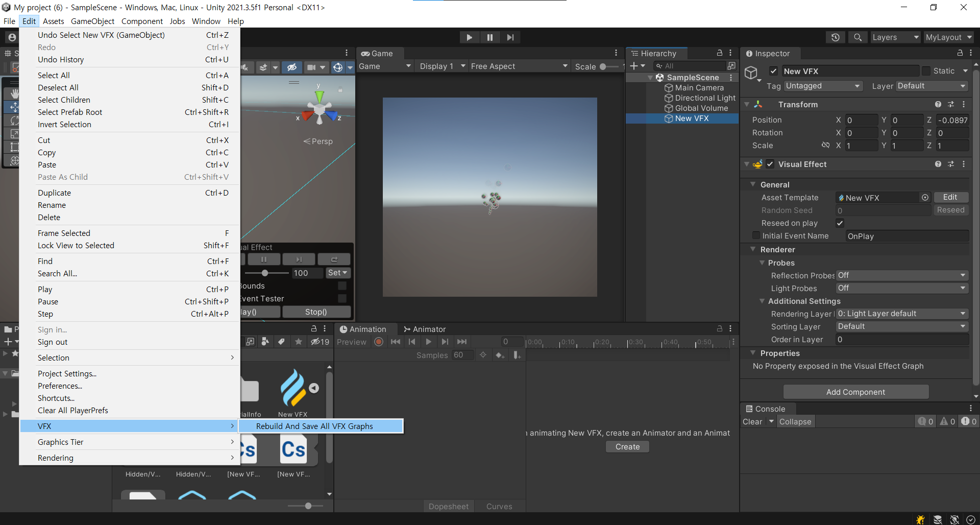Click the Add Keyframe diamond icon
This screenshot has height=525, width=980.
(x=500, y=355)
